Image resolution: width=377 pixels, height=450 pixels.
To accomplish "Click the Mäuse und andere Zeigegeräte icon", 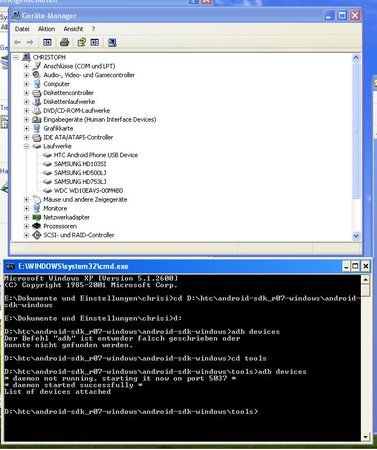I will click(37, 199).
